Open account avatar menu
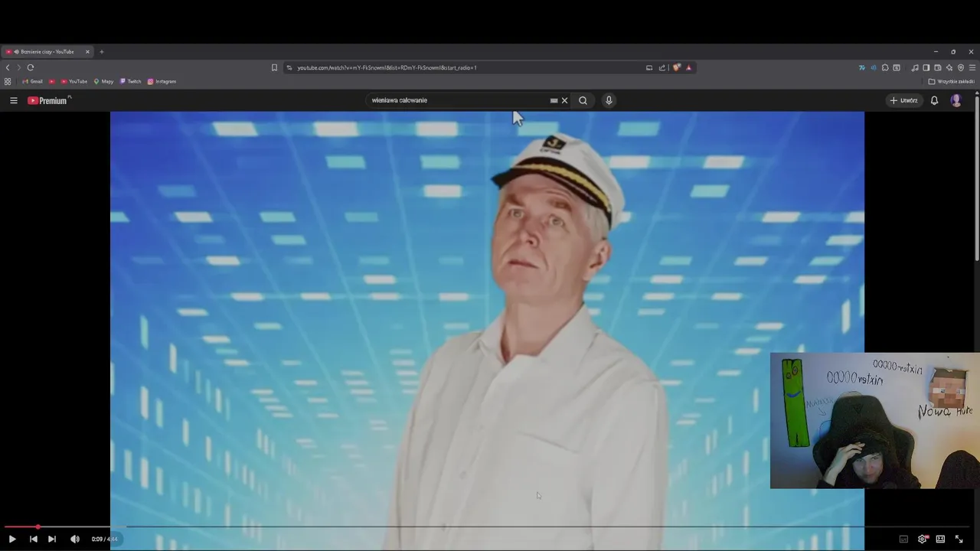980x551 pixels. (955, 100)
